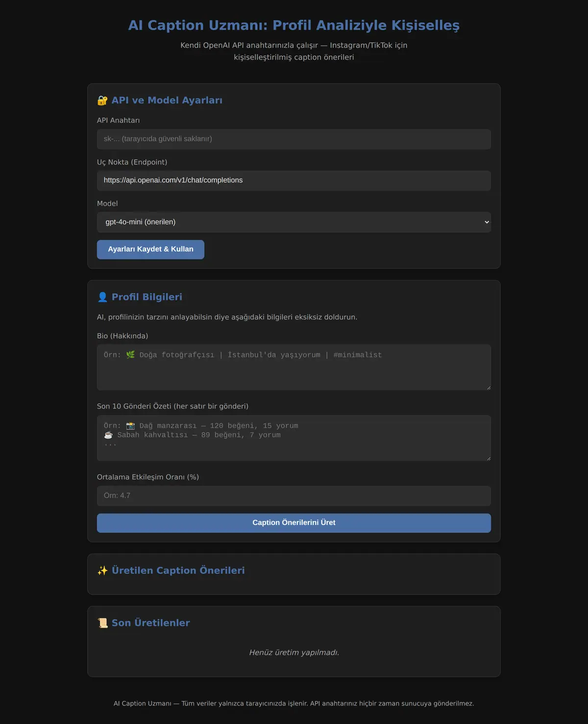Click the Bio text area resize handle
Image resolution: width=588 pixels, height=724 pixels.
tap(488, 388)
